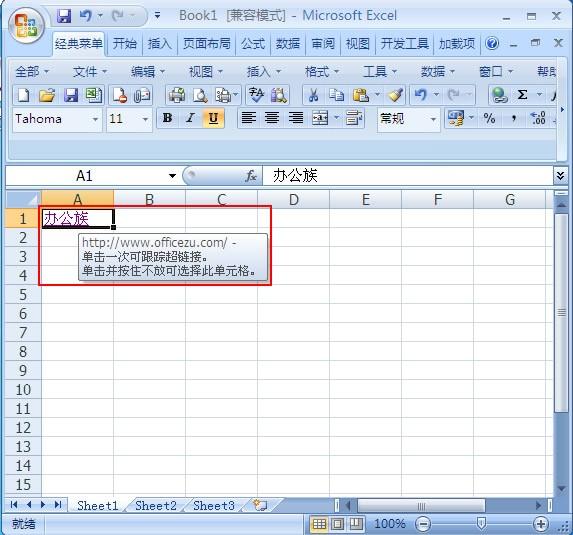The height and width of the screenshot is (535, 573).
Task: Open Research binoculars icon
Action: [x=279, y=95]
